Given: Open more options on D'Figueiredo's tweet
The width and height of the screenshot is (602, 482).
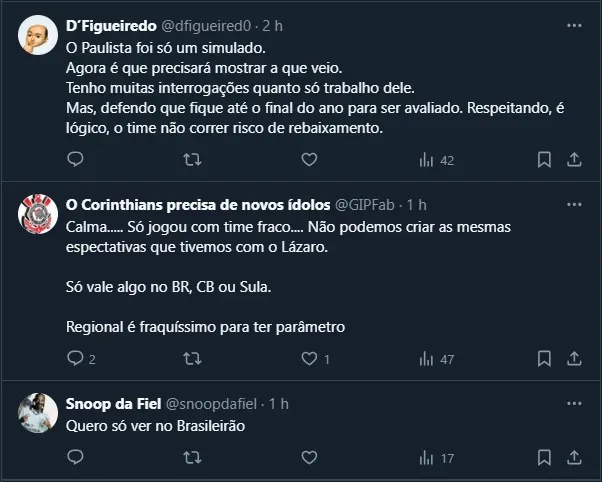Looking at the screenshot, I should 575,23.
